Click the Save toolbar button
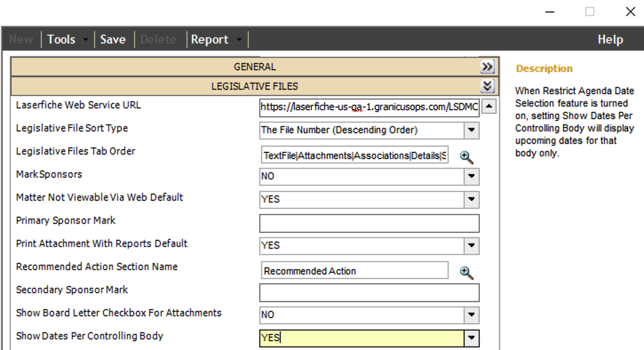 click(113, 40)
